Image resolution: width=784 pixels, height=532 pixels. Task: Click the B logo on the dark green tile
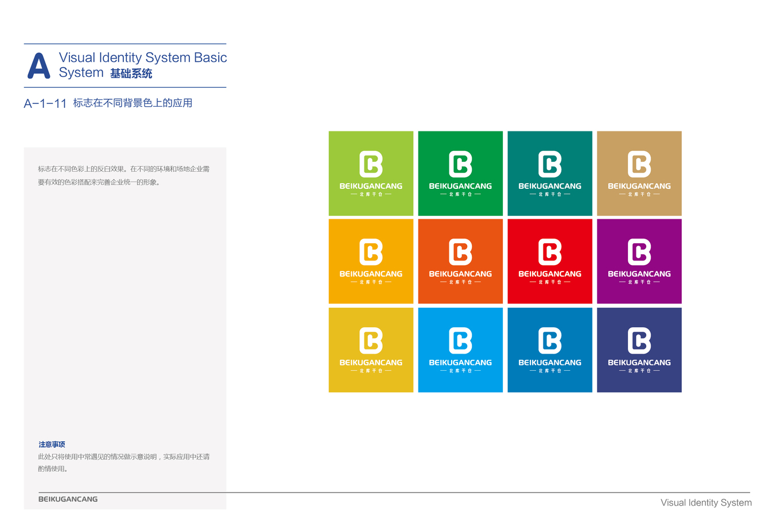[460, 164]
